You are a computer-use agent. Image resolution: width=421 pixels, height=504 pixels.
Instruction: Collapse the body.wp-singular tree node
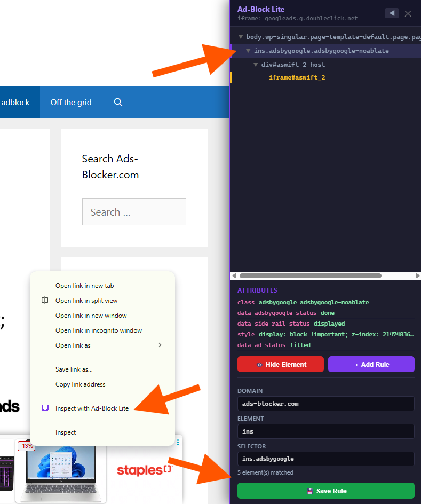tap(241, 37)
